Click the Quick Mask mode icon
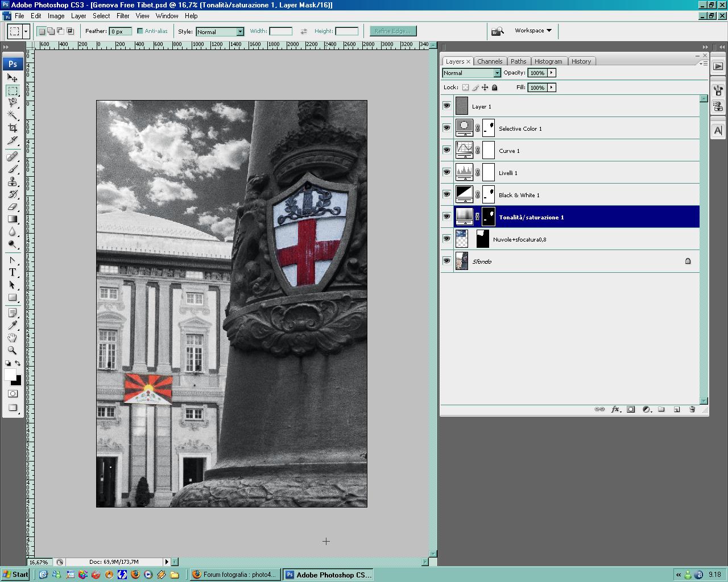728x582 pixels. tap(13, 394)
